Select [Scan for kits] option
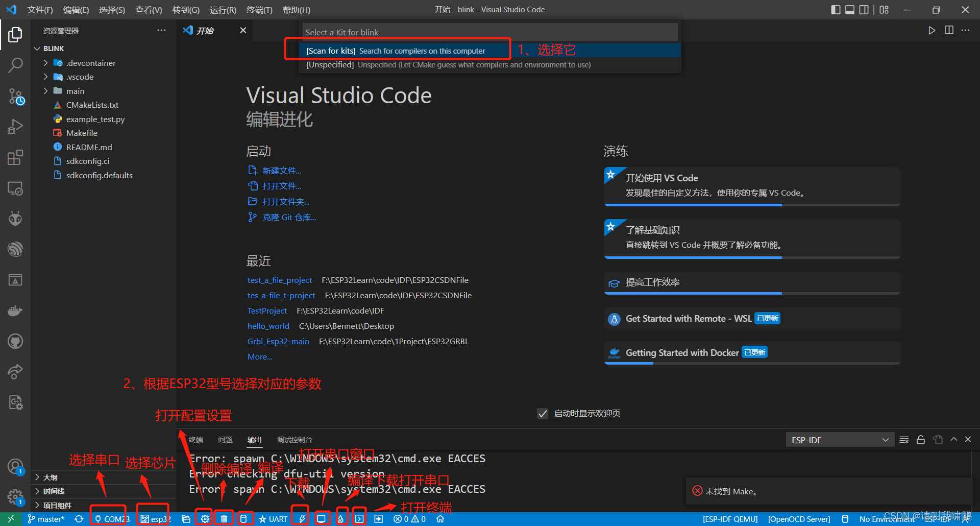Image resolution: width=980 pixels, height=526 pixels. click(490, 51)
